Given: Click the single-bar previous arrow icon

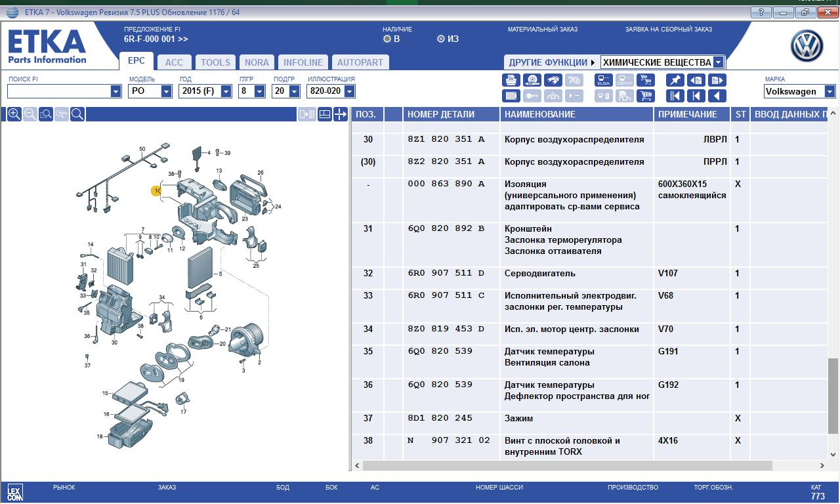Looking at the screenshot, I should coord(696,96).
